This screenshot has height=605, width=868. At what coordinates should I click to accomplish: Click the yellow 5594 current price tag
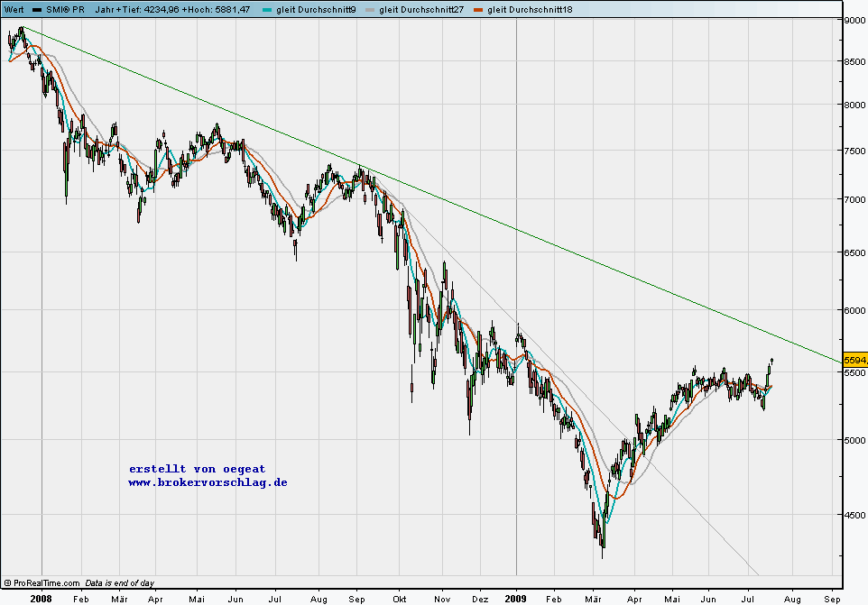855,360
